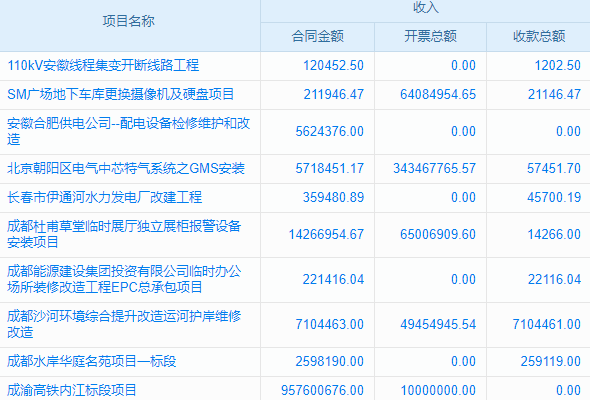
Task: Click invoice total 343467765.57
Action: 435,168
